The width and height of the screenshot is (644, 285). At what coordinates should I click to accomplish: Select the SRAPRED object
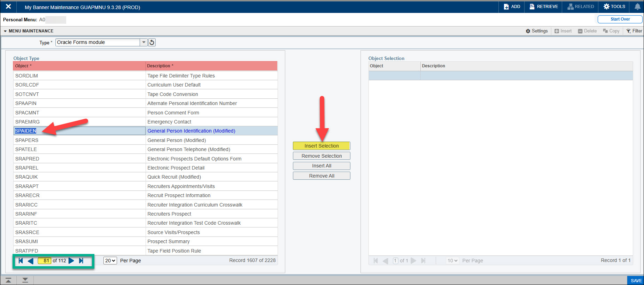click(79, 159)
